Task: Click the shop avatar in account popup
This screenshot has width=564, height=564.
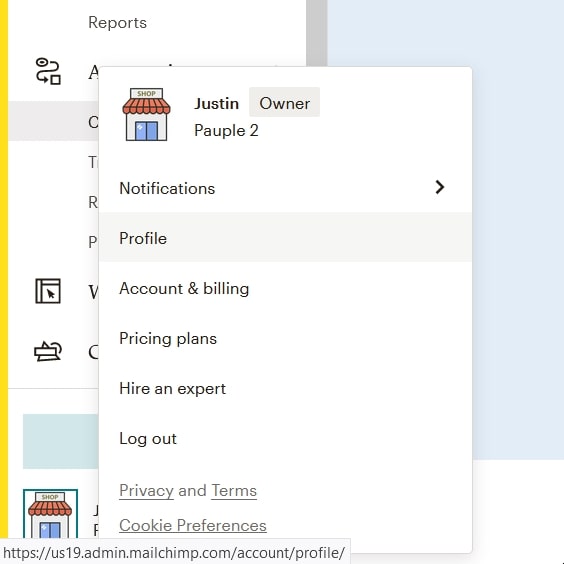Action: [146, 114]
